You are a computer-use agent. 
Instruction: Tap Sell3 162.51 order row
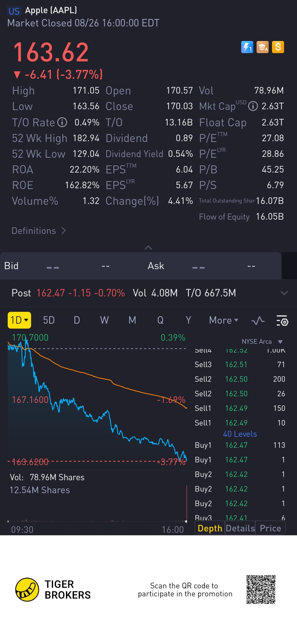click(x=240, y=364)
